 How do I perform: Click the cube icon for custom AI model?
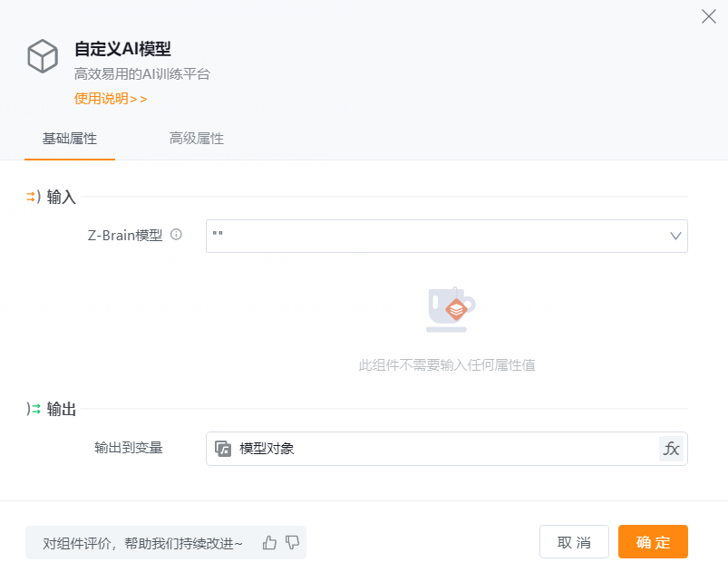[42, 56]
